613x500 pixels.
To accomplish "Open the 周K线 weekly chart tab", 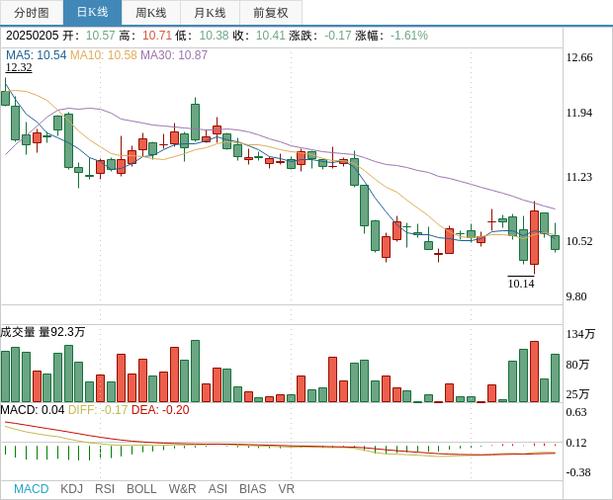I will (151, 13).
